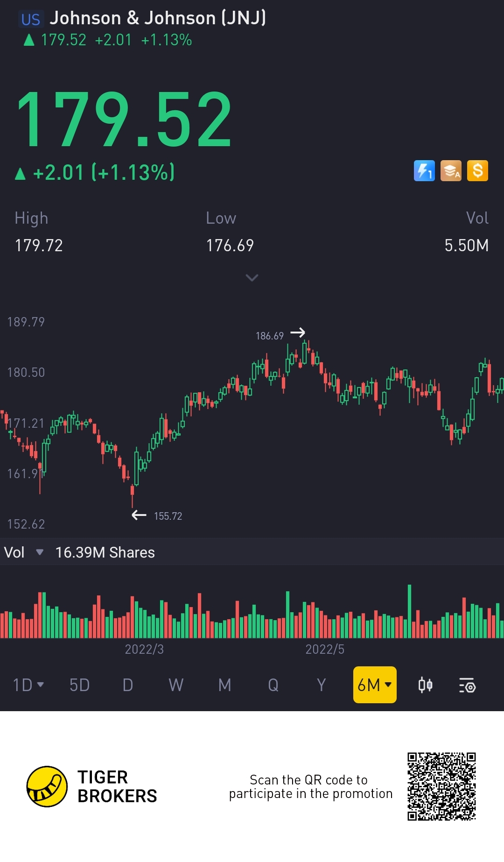Tap the Vol value 5.50M

pyautogui.click(x=466, y=245)
